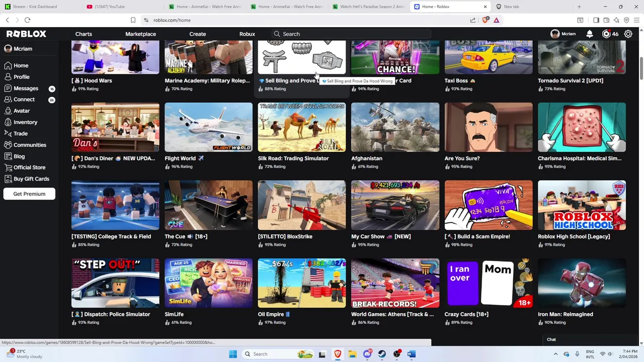Click Home icon in sidebar
Screen dimensions: 644x362
click(x=8, y=65)
